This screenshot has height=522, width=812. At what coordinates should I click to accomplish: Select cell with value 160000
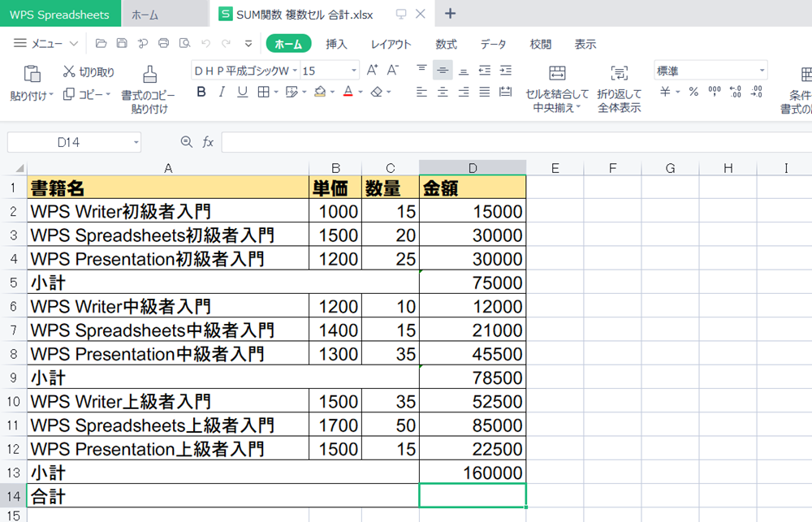point(473,472)
